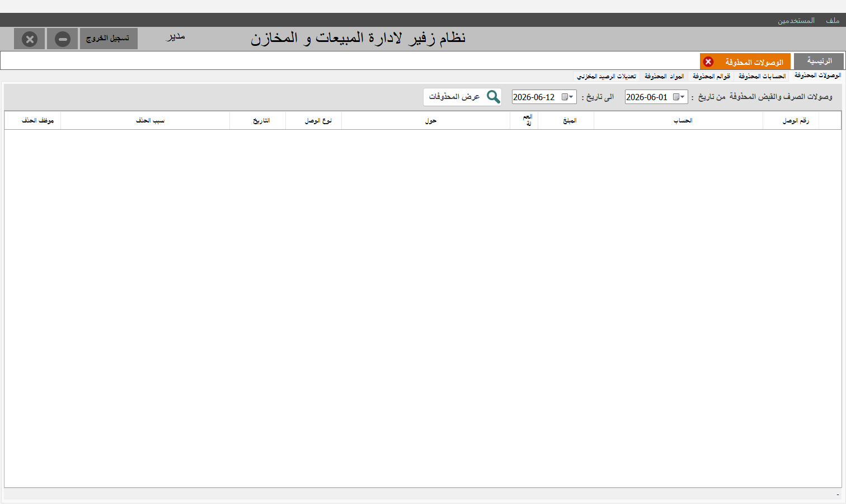This screenshot has width=846, height=504.
Task: Click the gray circular minus minimize button
Action: click(63, 39)
